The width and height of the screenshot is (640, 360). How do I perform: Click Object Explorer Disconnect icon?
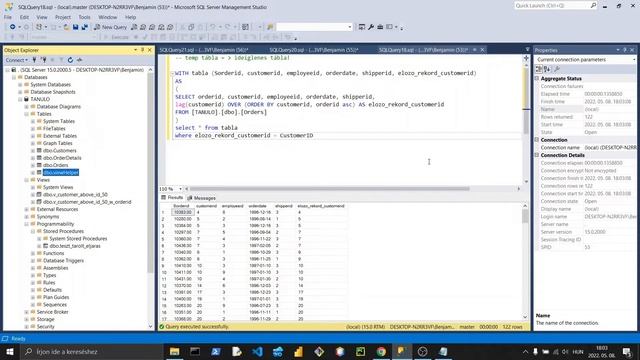[x=43, y=60]
